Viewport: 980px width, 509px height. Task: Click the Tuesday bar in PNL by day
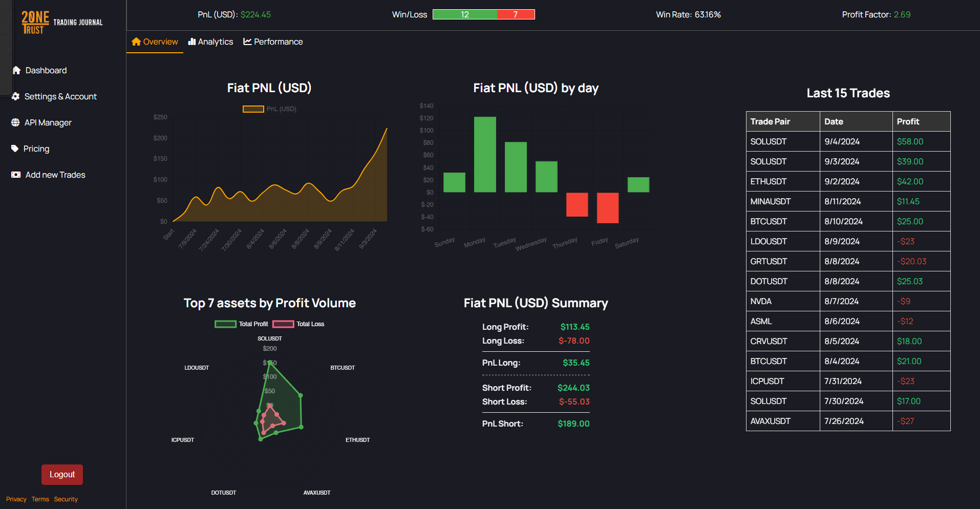pos(516,167)
